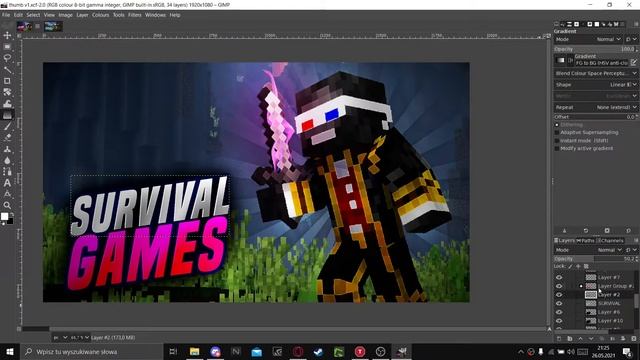Open zoom level dropdown in status bar
This screenshot has height=360, width=640.
point(80,338)
